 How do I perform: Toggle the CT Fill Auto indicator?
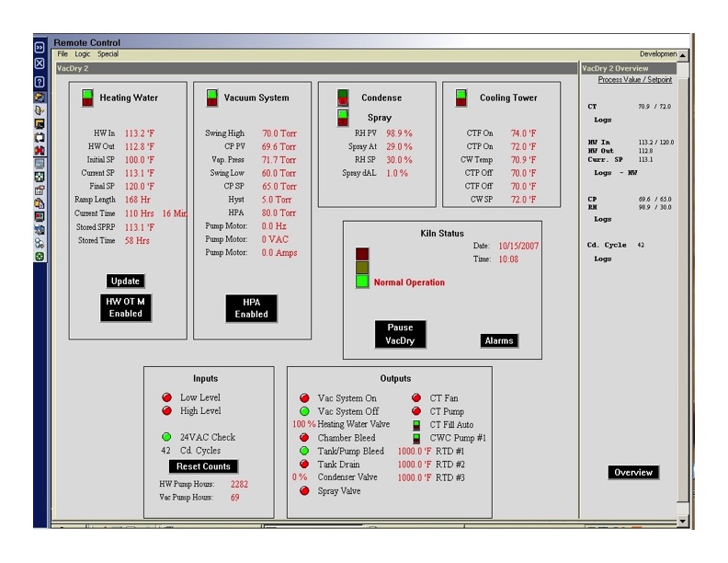417,425
